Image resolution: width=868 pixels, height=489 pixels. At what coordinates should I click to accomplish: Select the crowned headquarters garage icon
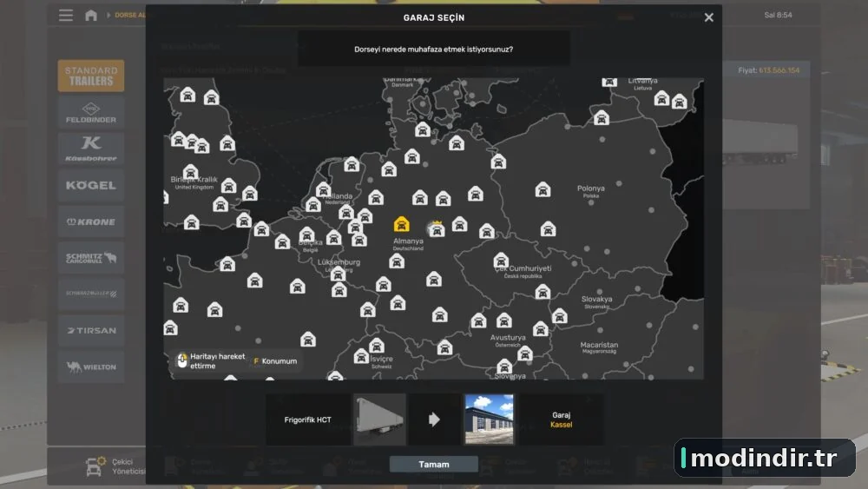tap(437, 230)
